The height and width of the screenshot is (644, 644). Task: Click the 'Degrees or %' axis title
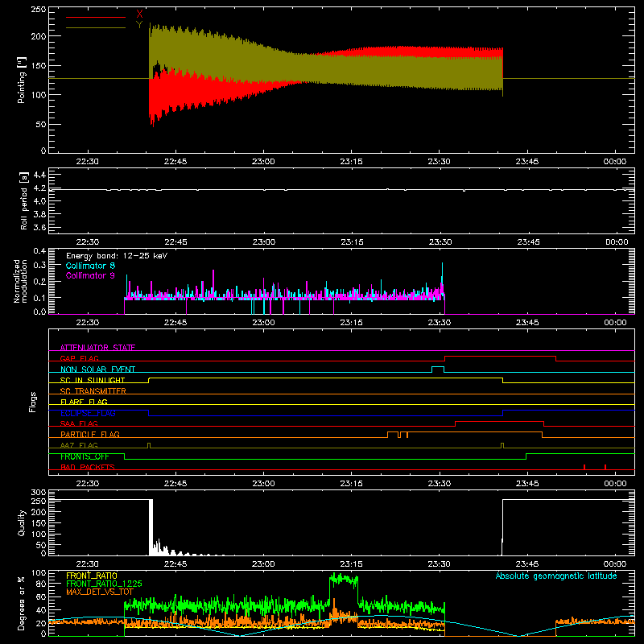click(22, 603)
